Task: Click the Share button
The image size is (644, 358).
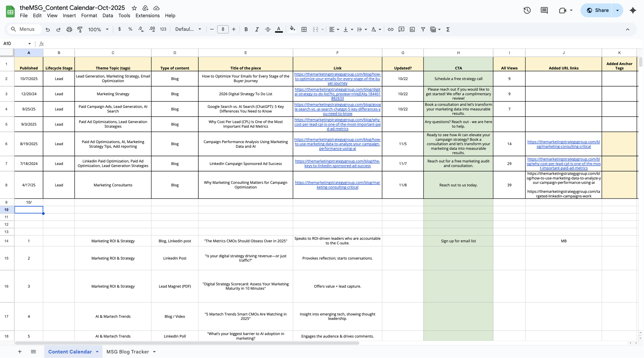Action: coord(598,10)
